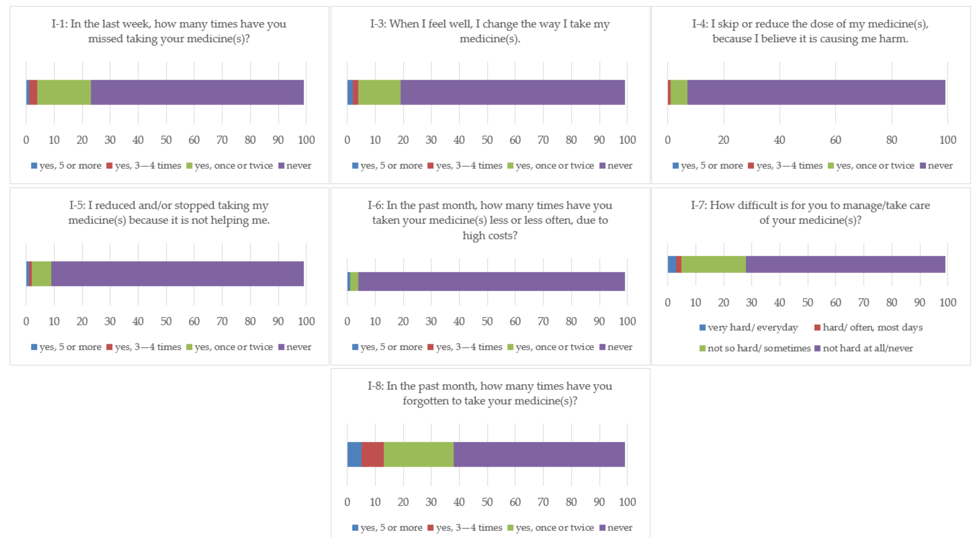Select the green bar segment in chart I-3

point(379,92)
